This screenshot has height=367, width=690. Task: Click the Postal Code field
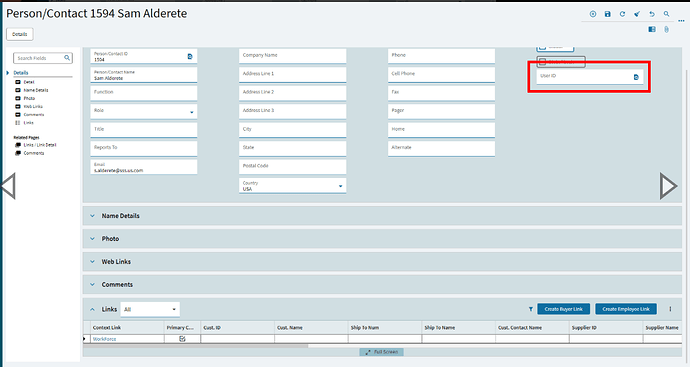click(x=293, y=167)
